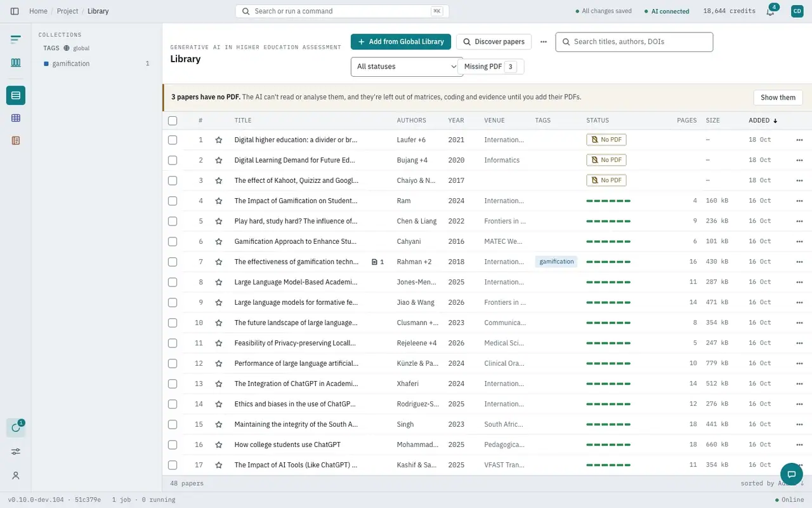Go to the Project breadcrumb

67,11
